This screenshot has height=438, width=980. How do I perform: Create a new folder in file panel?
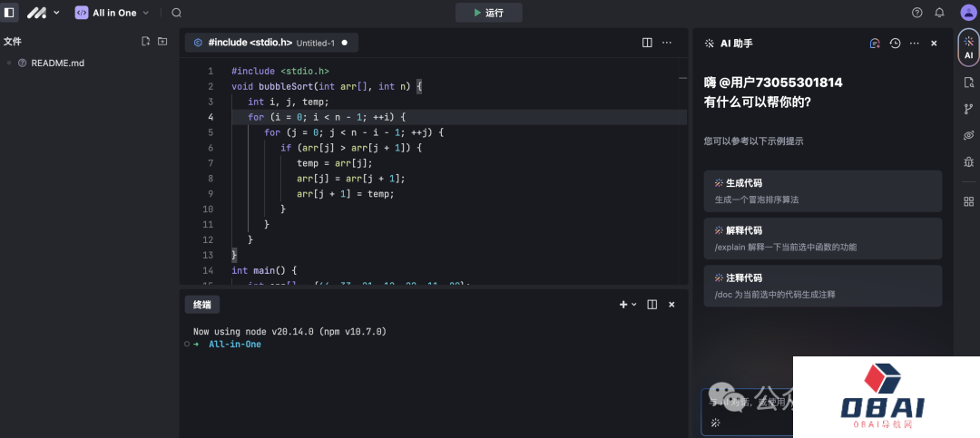pos(162,42)
